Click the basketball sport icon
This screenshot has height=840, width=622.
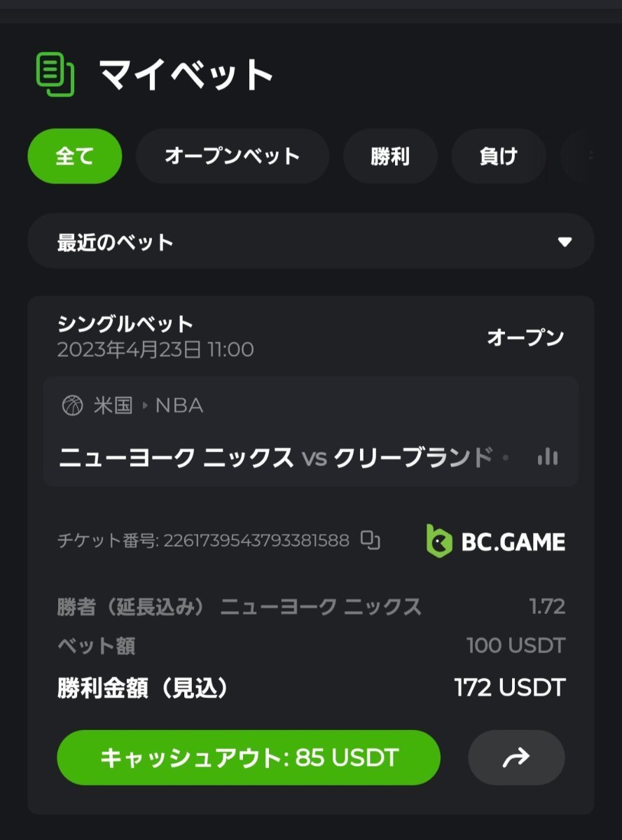point(72,405)
